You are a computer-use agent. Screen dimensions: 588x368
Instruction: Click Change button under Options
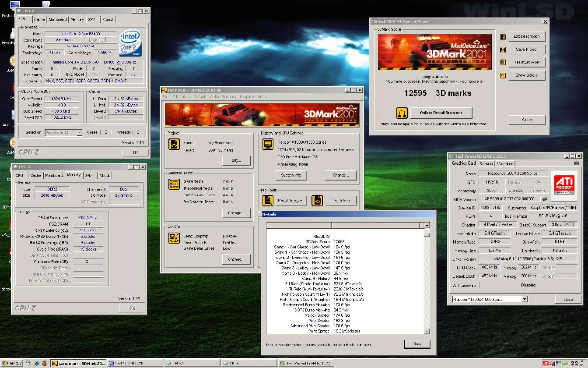coord(236,259)
